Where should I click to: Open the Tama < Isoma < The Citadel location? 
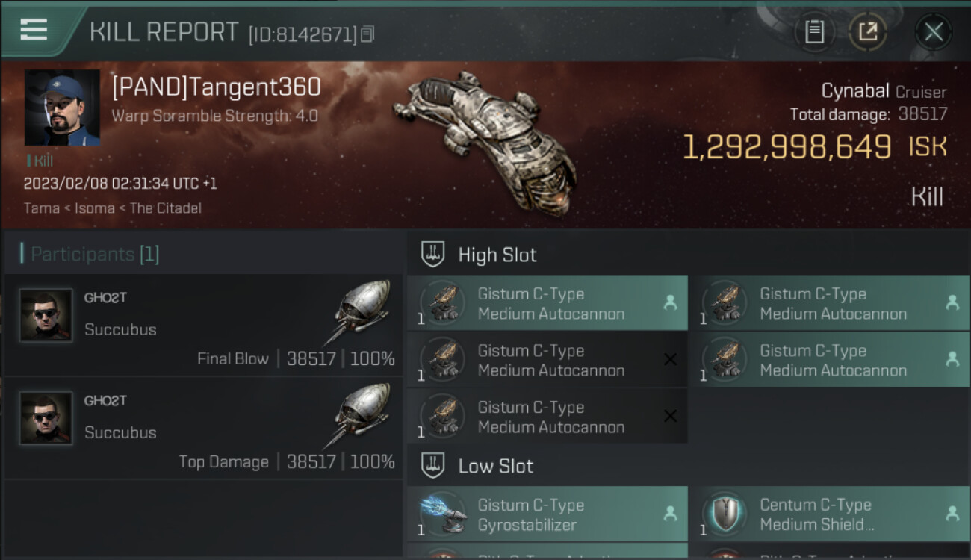click(113, 208)
